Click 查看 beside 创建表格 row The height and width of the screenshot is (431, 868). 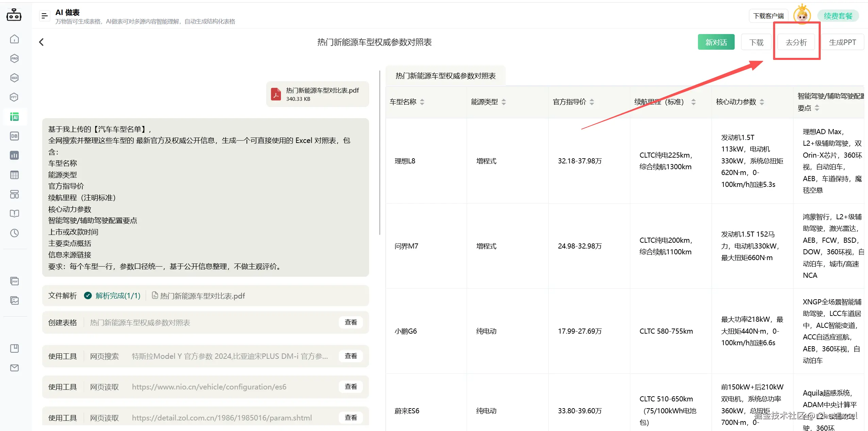(351, 322)
